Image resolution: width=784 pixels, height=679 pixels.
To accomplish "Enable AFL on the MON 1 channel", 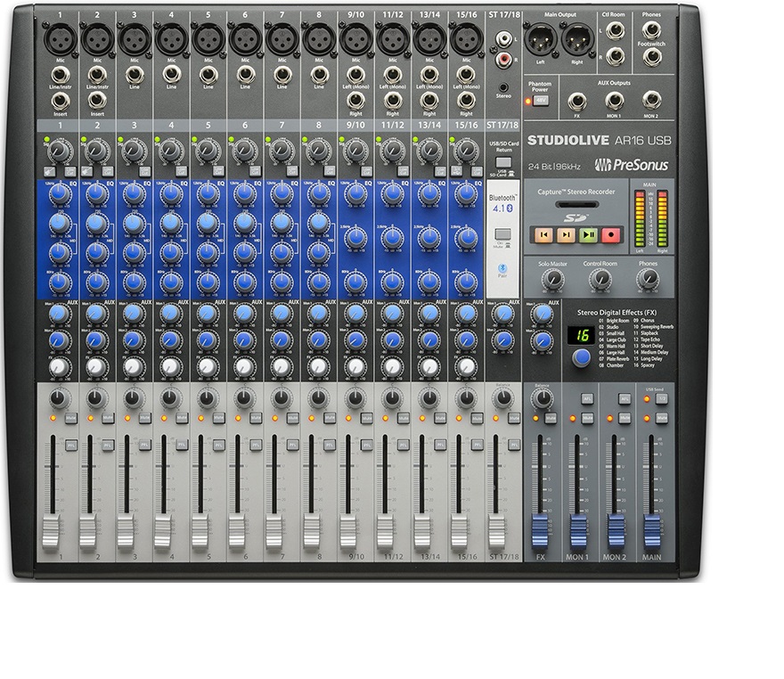I will click(587, 399).
